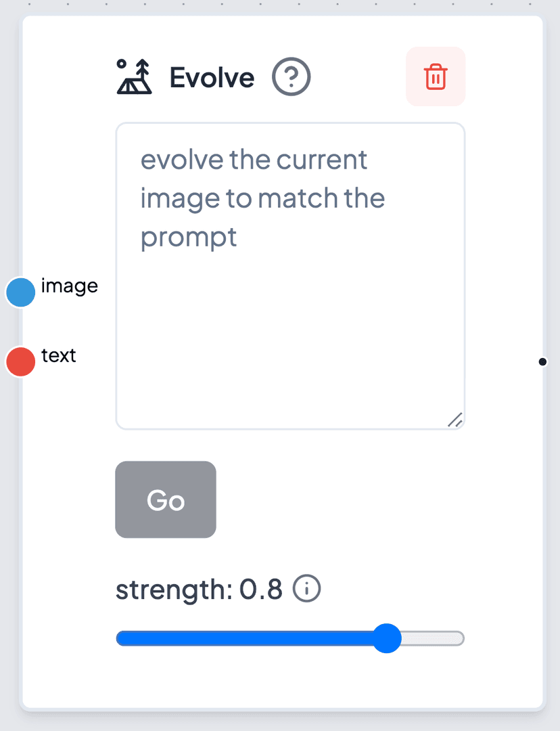Click the "text" input label

tap(58, 355)
